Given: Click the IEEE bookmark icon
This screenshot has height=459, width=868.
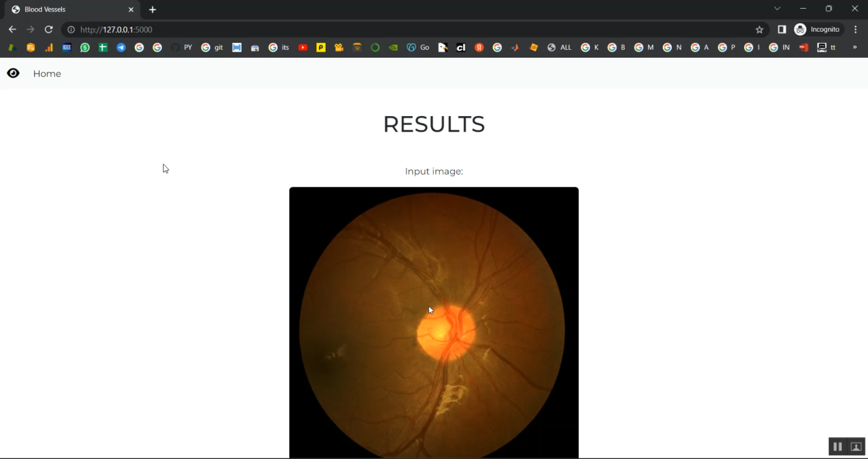Looking at the screenshot, I should pyautogui.click(x=67, y=47).
